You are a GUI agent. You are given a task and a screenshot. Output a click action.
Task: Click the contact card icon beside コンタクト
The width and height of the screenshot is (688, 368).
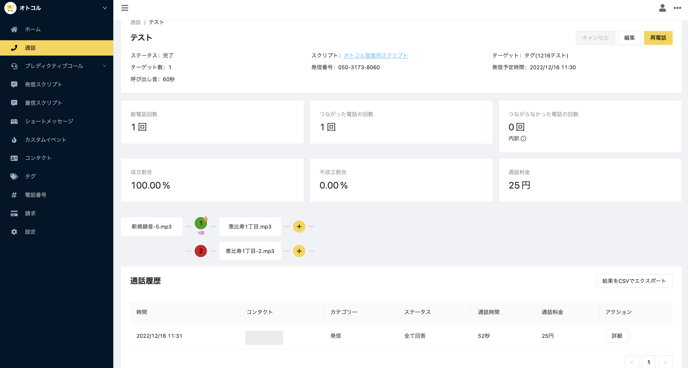(14, 158)
